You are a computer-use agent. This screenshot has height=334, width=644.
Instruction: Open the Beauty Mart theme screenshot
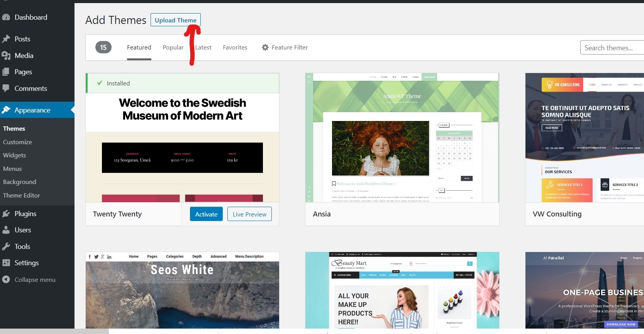click(402, 290)
